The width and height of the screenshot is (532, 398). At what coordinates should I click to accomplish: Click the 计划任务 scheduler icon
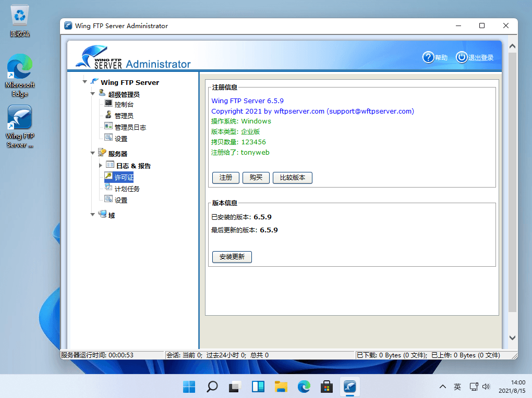108,187
